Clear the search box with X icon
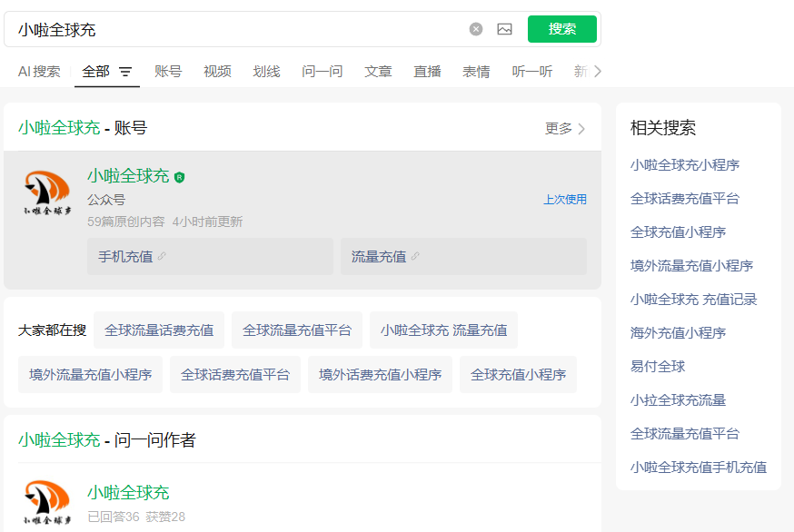794x532 pixels. 475,29
